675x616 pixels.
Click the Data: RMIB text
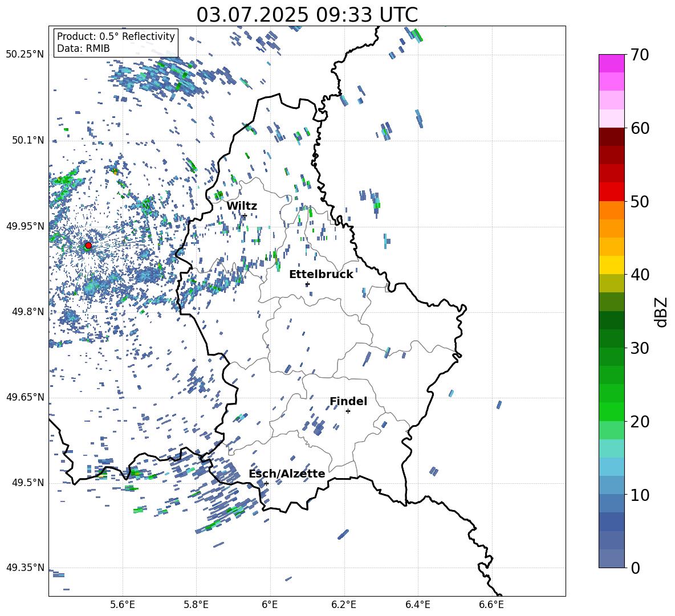[x=83, y=48]
